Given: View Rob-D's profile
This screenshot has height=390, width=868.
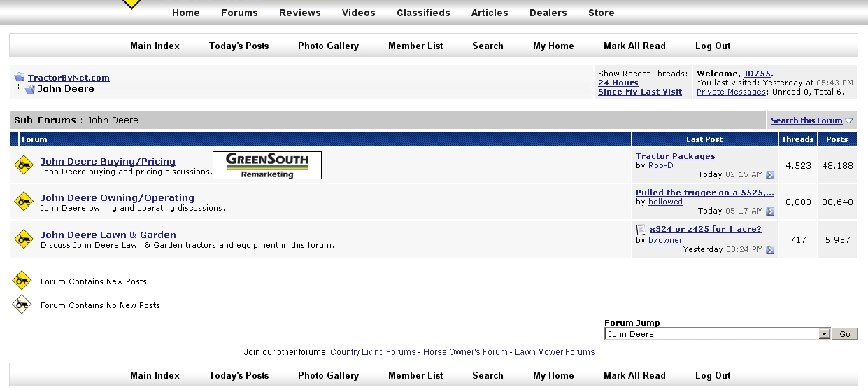Looking at the screenshot, I should [661, 165].
